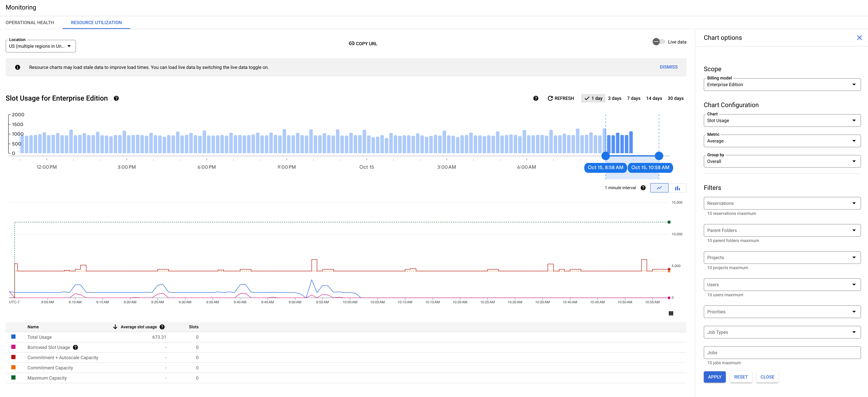Click Apply to confirm filter settings
Screen dimensions: 868x397
point(715,377)
